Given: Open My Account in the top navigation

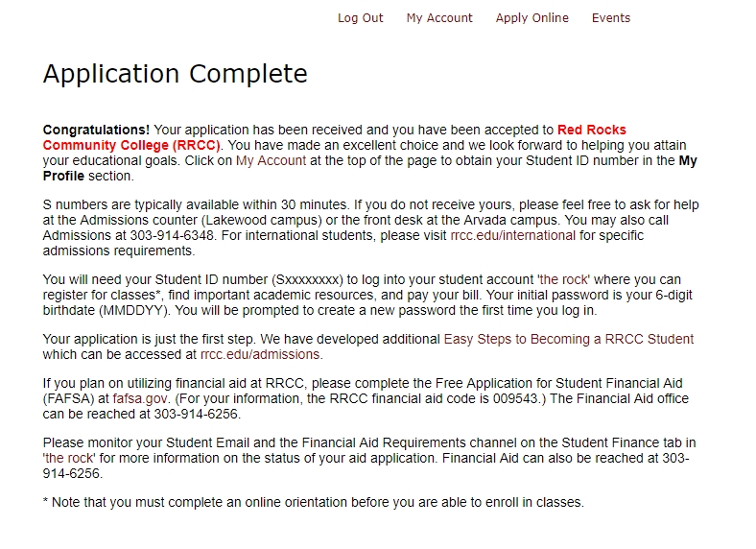Looking at the screenshot, I should 439,18.
